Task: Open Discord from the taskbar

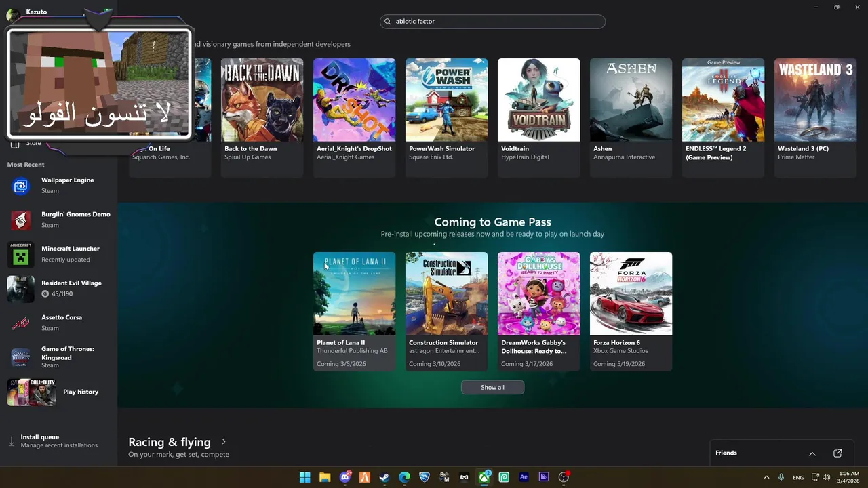Action: pyautogui.click(x=345, y=477)
